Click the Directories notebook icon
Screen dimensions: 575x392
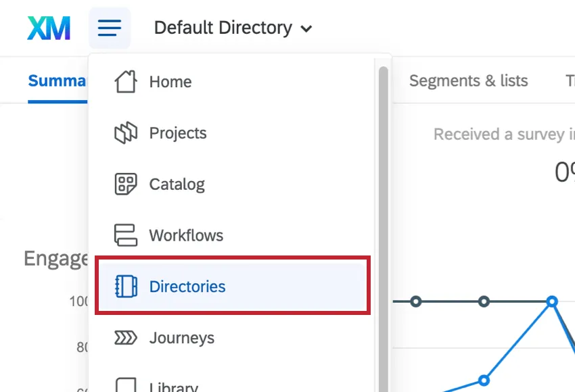(126, 287)
